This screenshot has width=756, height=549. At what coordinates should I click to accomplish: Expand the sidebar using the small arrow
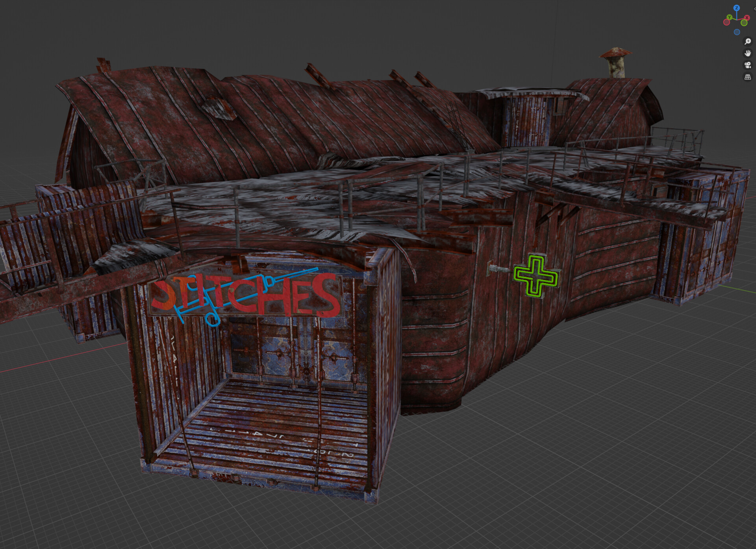[755, 9]
